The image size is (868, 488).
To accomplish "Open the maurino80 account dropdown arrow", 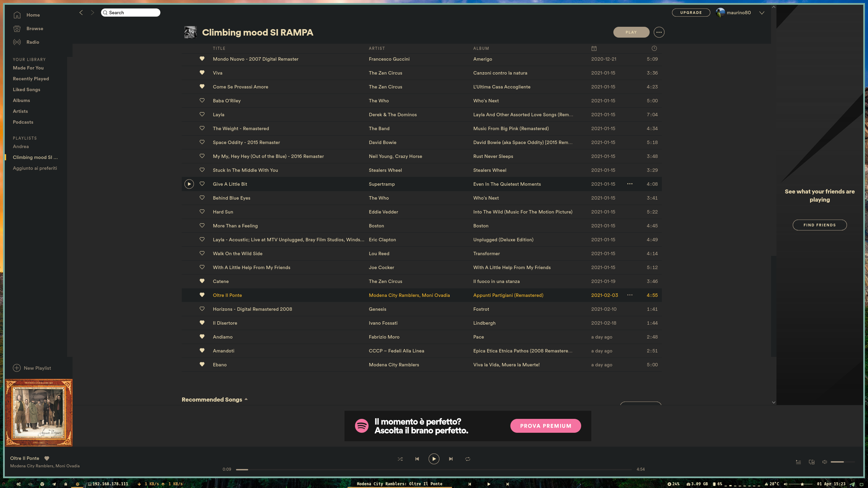I will 762,13.
